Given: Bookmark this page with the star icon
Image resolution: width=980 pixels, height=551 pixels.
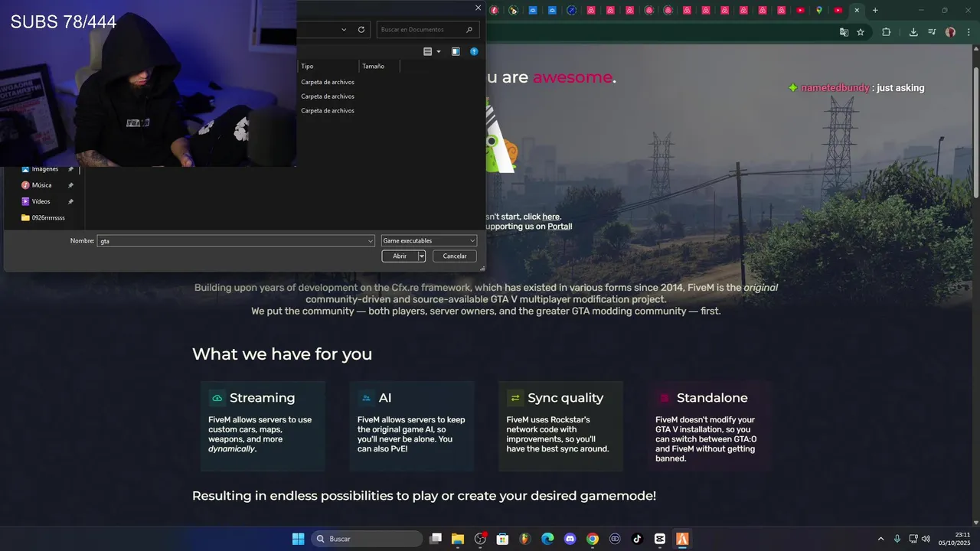Looking at the screenshot, I should [x=861, y=32].
